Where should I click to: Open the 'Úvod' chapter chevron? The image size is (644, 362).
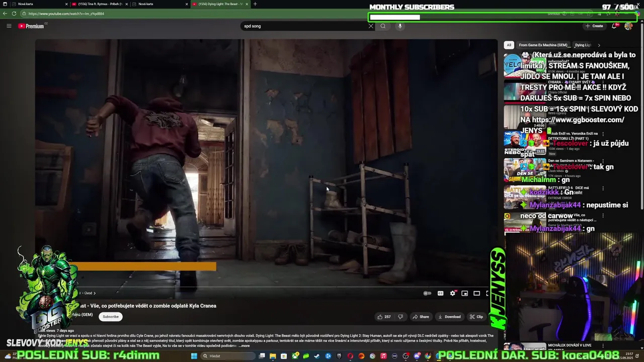click(94, 293)
